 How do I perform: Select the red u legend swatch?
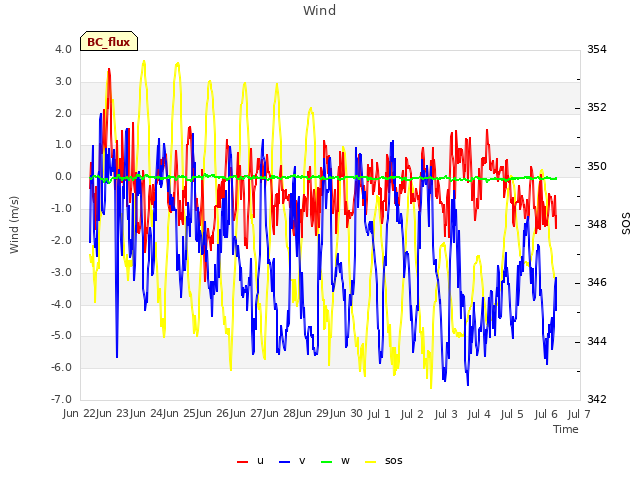pos(242,462)
